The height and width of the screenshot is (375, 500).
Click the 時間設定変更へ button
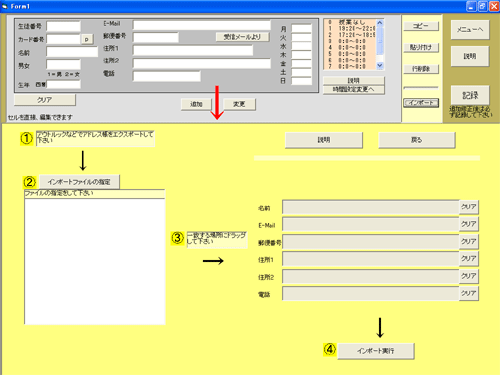click(354, 89)
